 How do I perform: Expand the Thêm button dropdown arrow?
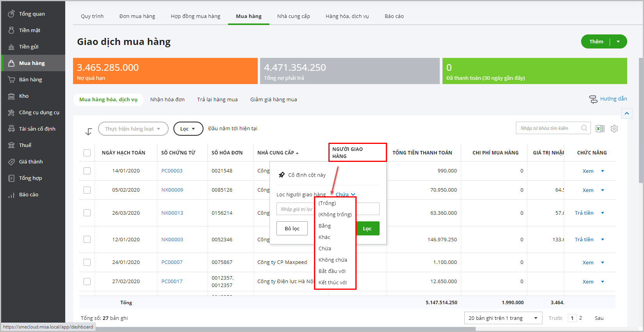click(618, 41)
